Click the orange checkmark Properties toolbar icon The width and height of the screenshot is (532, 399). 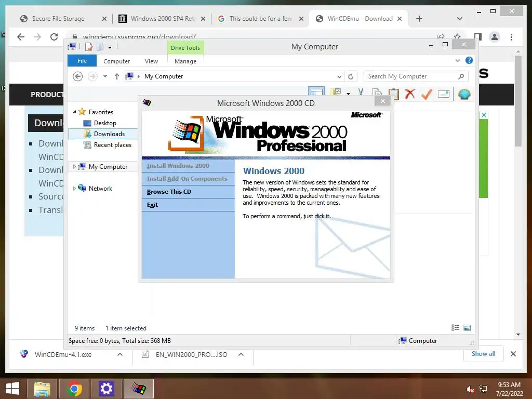(427, 94)
